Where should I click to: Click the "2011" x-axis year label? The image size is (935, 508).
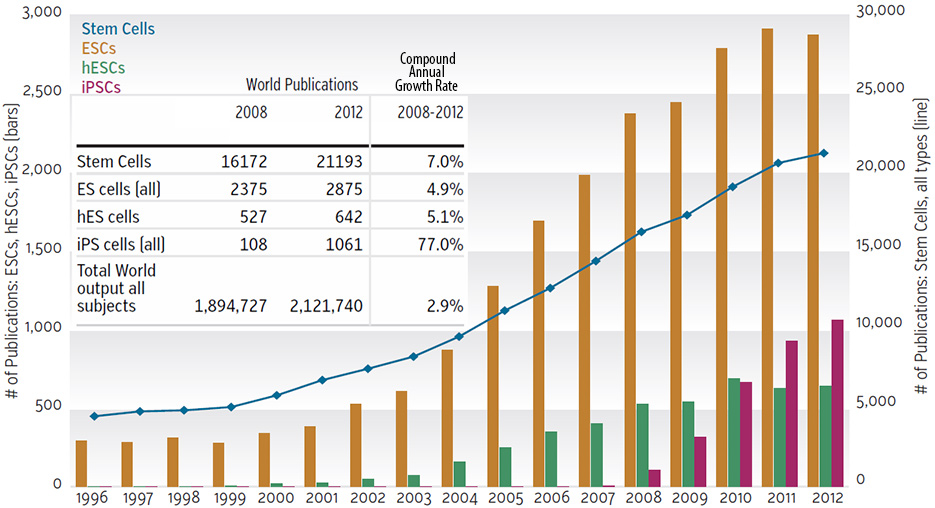pyautogui.click(x=781, y=498)
